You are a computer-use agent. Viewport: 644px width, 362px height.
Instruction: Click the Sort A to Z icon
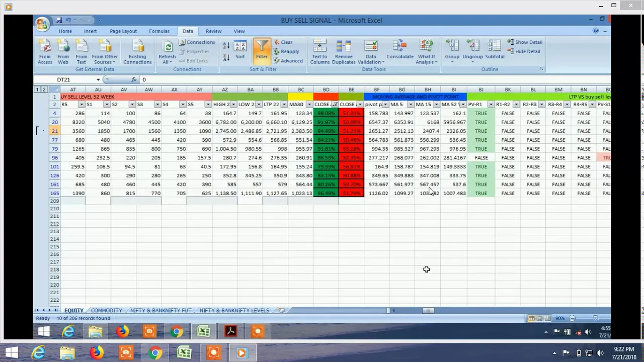(226, 46)
